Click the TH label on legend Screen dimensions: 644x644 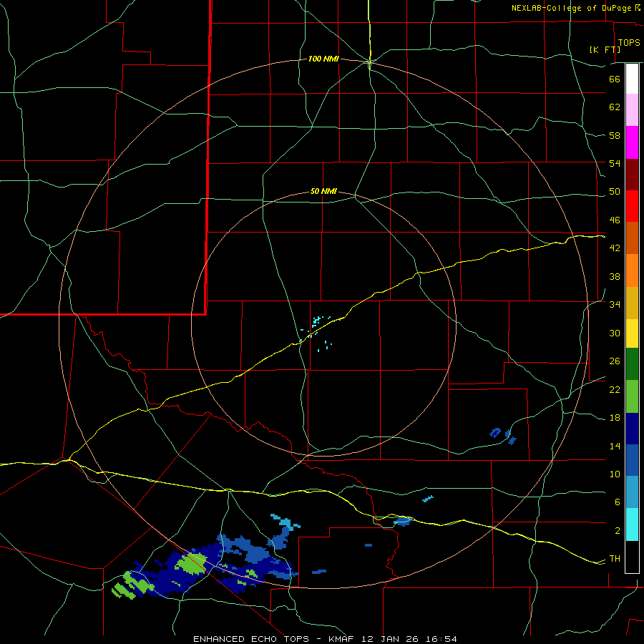tap(615, 559)
